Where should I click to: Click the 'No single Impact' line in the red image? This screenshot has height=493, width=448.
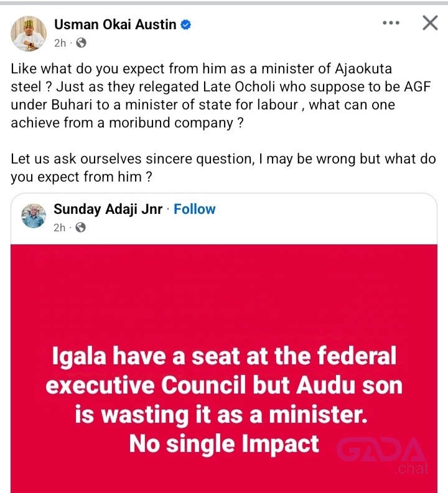[x=224, y=444]
